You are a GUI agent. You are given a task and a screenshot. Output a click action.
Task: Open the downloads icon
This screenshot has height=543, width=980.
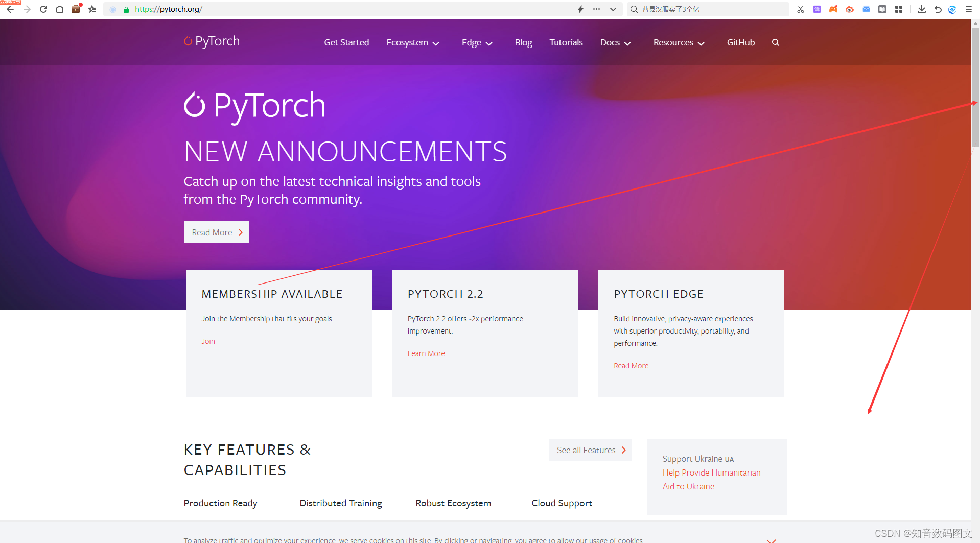coord(922,9)
